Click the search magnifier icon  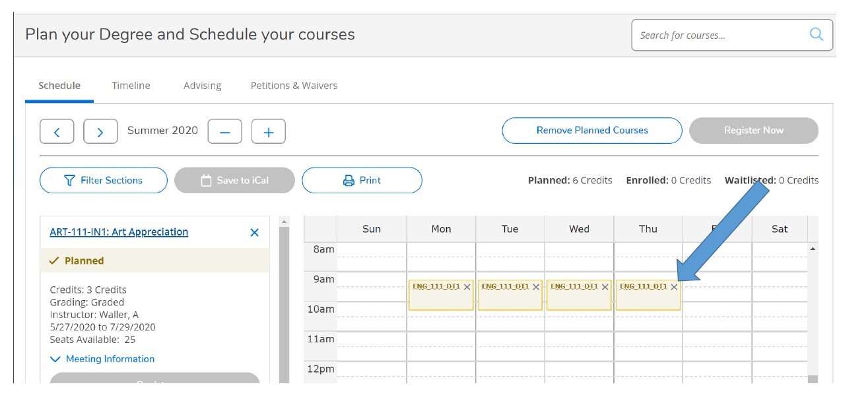click(x=817, y=35)
